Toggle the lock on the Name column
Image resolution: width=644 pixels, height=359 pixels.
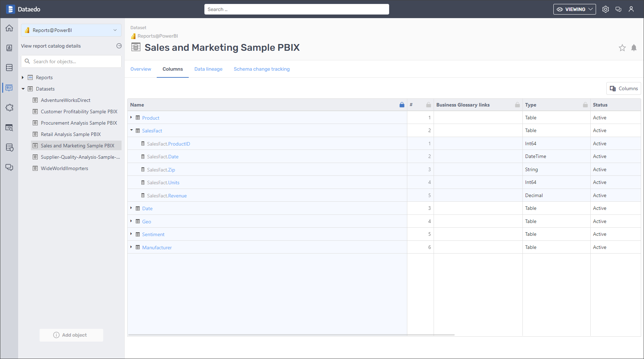[x=402, y=105]
